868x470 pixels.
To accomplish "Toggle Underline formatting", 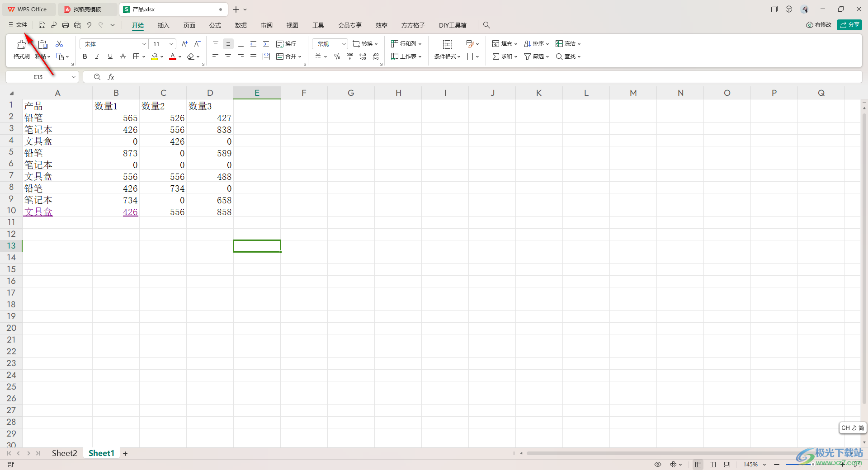I will point(110,56).
